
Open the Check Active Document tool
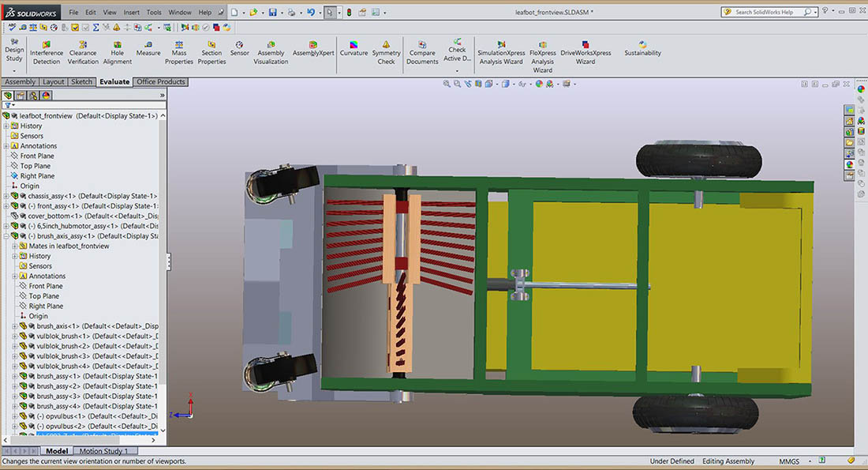pyautogui.click(x=457, y=50)
